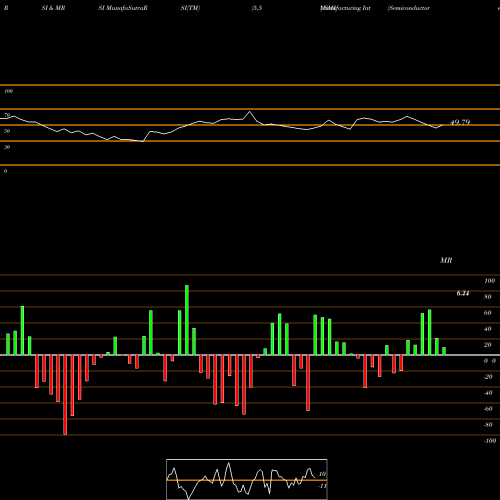Viewport: 500px width, 500px height.
Task: Click the MR axis label -40
Action: point(488,393)
